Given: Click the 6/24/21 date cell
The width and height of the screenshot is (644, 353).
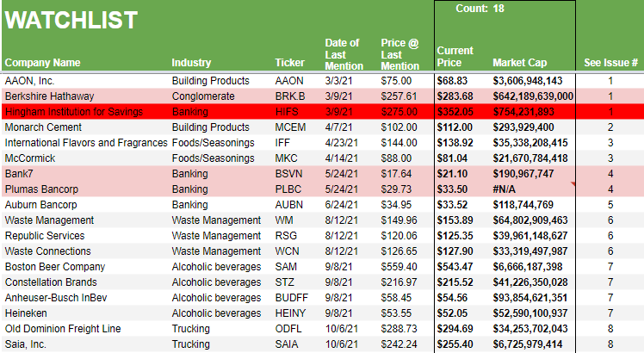Looking at the screenshot, I should (x=342, y=205).
